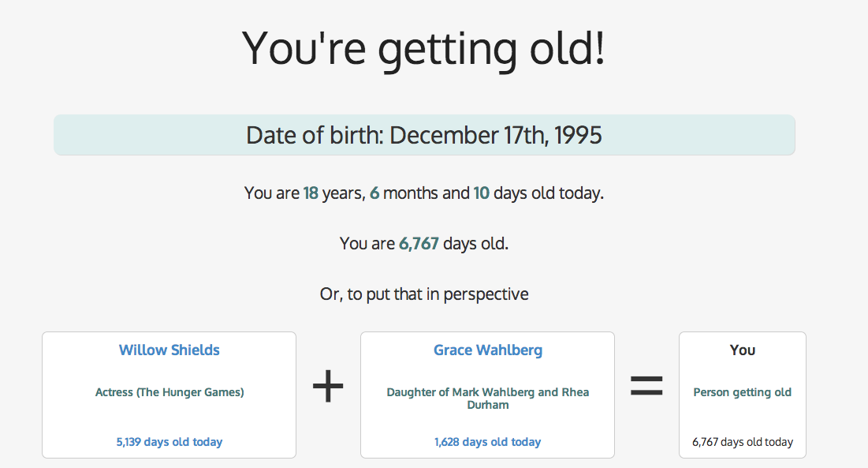Click "6,767 days old today" in the You card
This screenshot has width=868, height=468.
[x=743, y=442]
